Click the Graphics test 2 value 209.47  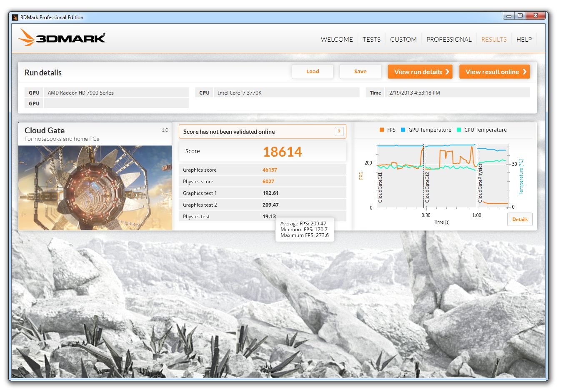click(270, 205)
